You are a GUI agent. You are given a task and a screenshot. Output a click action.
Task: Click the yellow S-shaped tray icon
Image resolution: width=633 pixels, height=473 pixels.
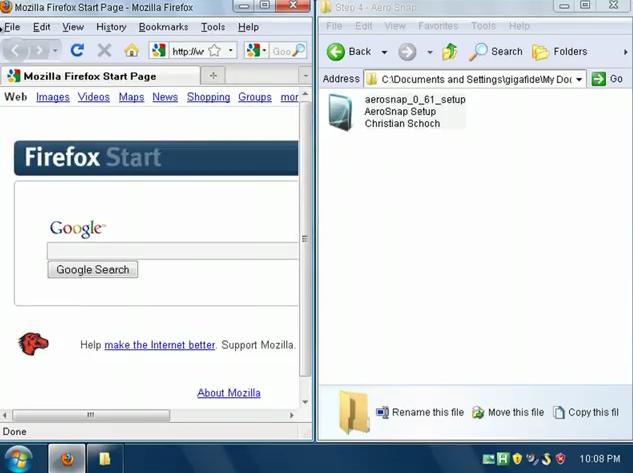pos(546,458)
